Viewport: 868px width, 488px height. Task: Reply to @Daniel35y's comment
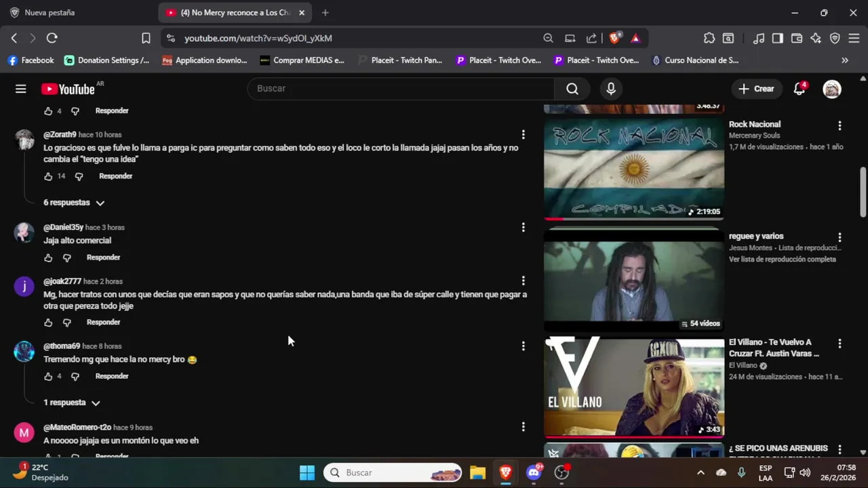coord(104,258)
